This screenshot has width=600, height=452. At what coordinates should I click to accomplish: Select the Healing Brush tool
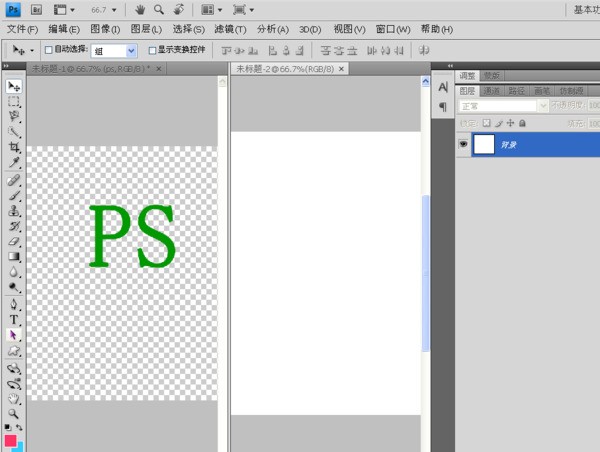14,180
